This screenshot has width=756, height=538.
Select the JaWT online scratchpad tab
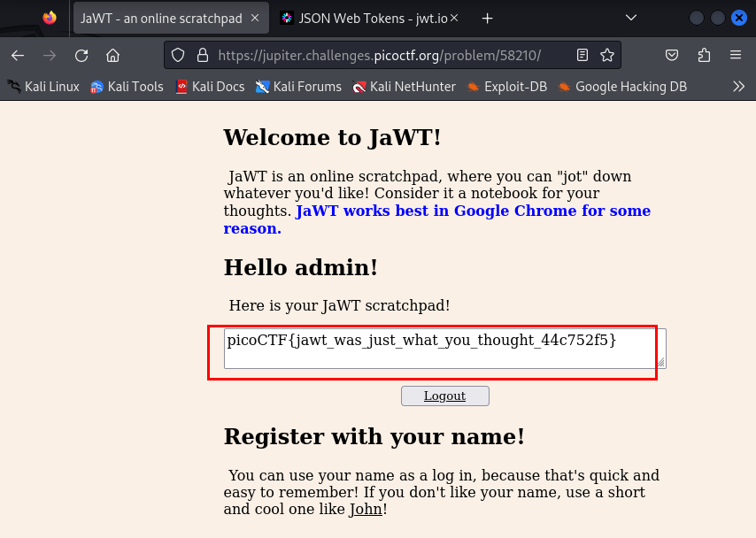pyautogui.click(x=171, y=19)
